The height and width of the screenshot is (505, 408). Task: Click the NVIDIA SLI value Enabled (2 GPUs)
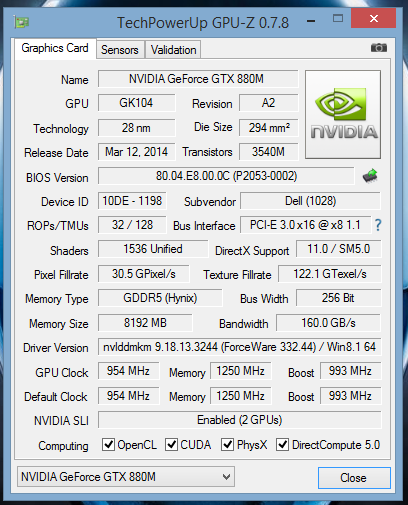[239, 420]
